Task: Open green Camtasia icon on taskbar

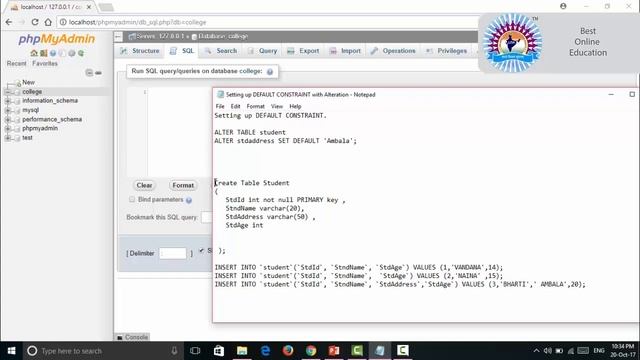Action: pos(357,351)
